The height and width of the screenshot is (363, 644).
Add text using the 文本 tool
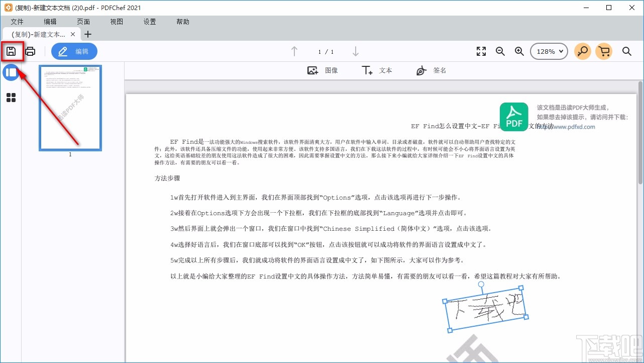pyautogui.click(x=377, y=70)
